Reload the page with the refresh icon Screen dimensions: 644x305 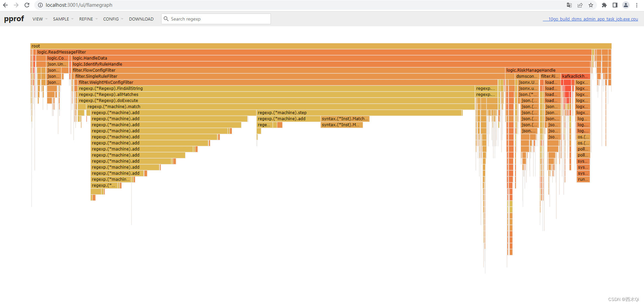point(27,5)
